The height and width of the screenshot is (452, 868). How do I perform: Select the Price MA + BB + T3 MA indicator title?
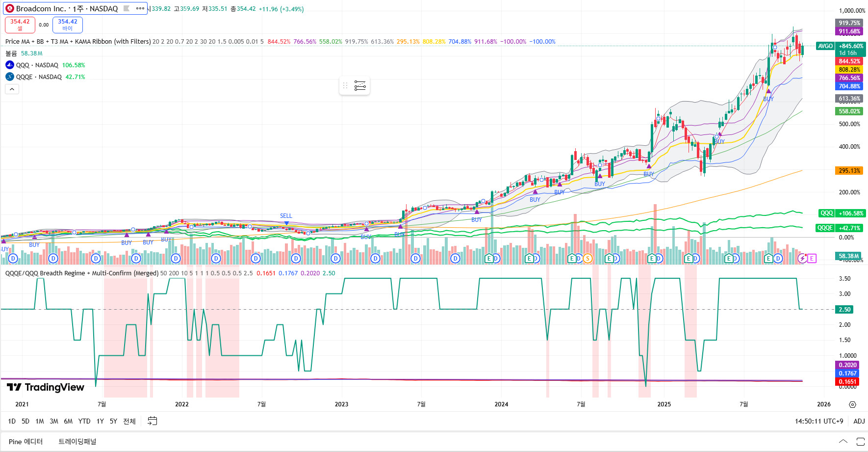coord(78,42)
